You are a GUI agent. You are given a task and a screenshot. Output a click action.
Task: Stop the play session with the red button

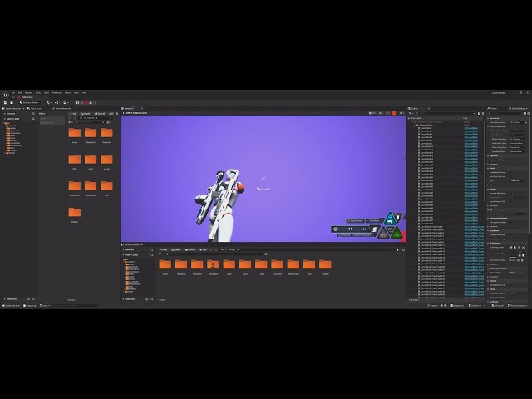[x=86, y=103]
